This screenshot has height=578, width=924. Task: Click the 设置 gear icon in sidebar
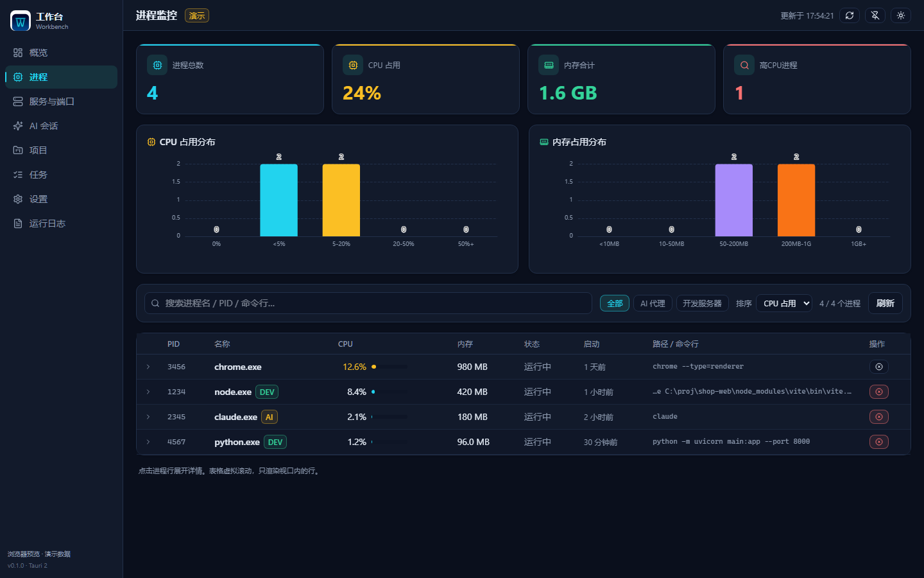(x=18, y=199)
